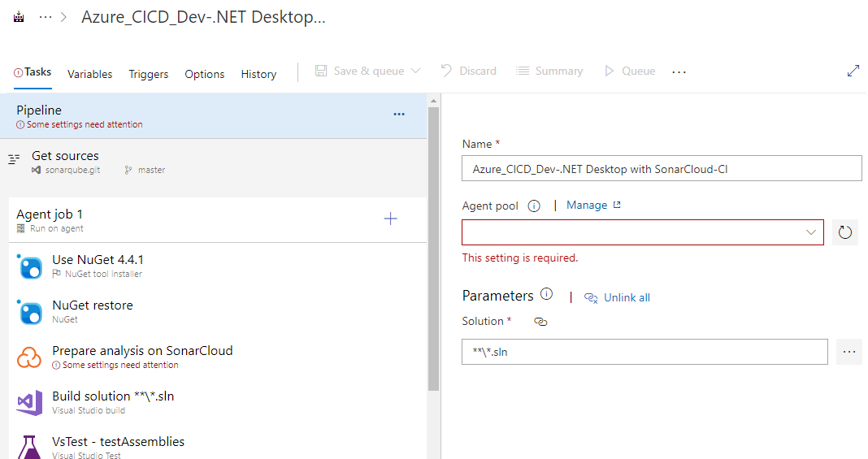Open the Variables tab
Screen dimensions: 868x459
point(89,74)
